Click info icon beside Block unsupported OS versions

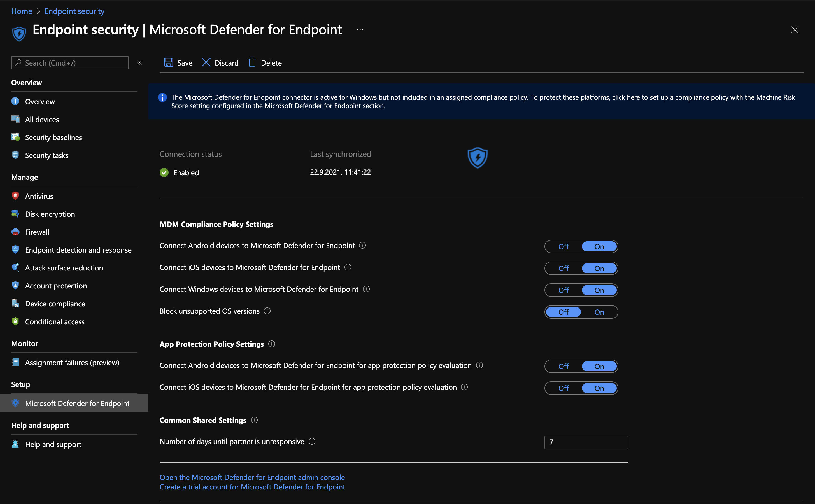(267, 311)
